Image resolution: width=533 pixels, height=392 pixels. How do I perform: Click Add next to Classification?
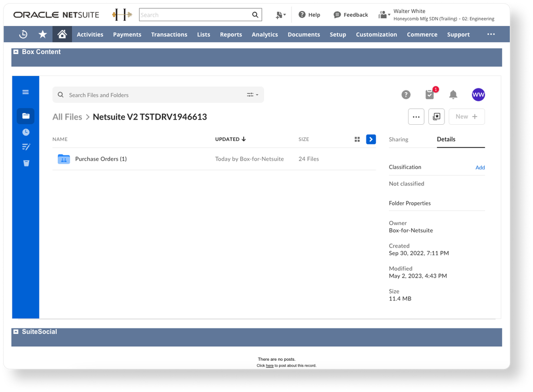click(x=480, y=167)
